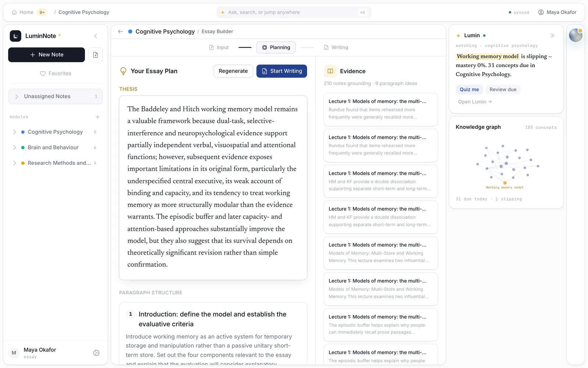Go back using the arrow beside Cognitive Psychology
This screenshot has height=368, width=588.
(120, 32)
